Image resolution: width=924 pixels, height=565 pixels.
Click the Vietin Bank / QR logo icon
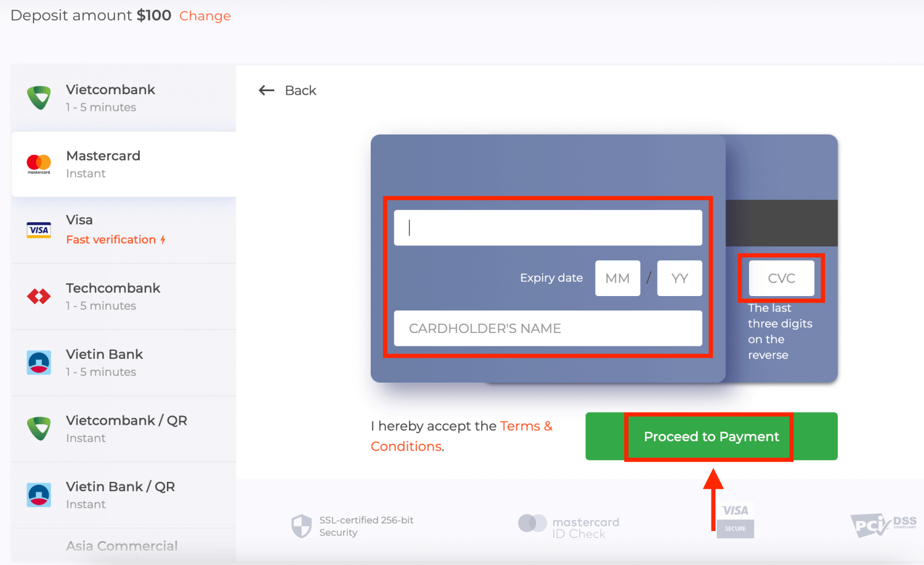click(x=39, y=495)
